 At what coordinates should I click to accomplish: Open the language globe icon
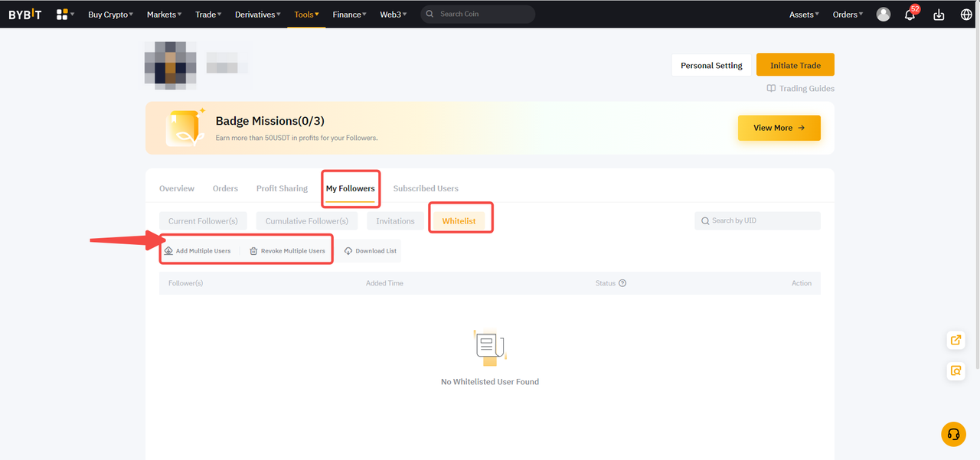point(966,15)
